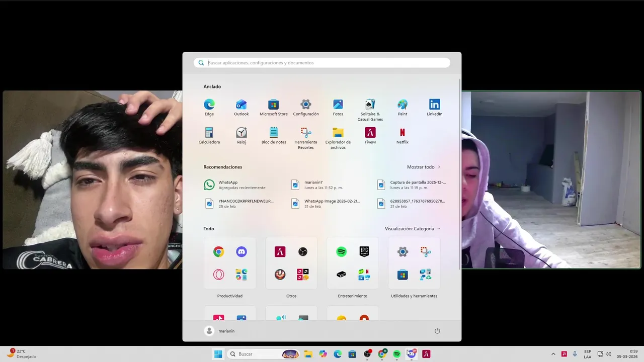This screenshot has width=644, height=362.
Task: Open WhatsApp Image 2026-02-21 file
Action: pos(326,204)
